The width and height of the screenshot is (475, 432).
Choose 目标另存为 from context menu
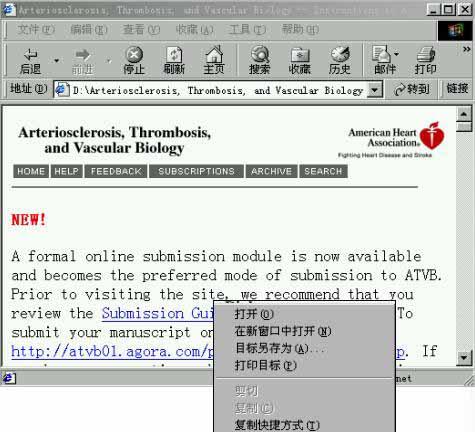(x=279, y=348)
